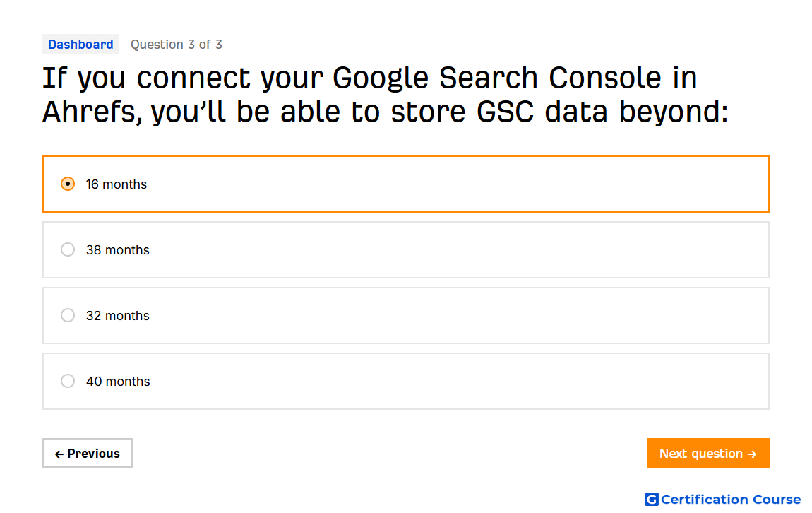Click the Certification Course text
Screen dimensions: 812x513
(731, 500)
